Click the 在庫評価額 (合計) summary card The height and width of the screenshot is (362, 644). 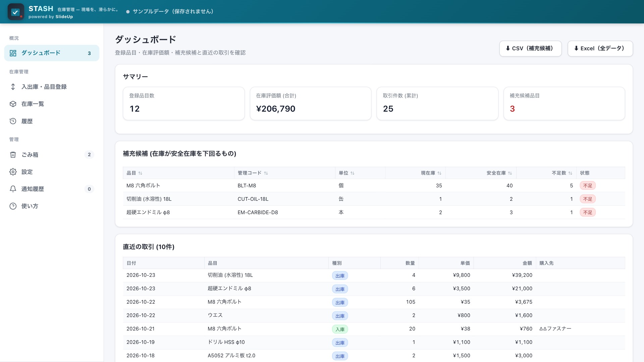click(x=311, y=104)
